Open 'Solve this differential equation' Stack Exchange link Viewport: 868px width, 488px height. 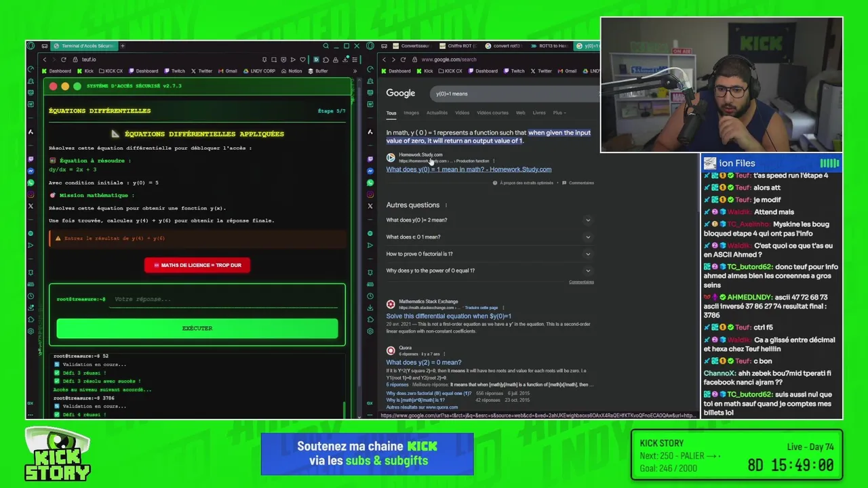448,316
